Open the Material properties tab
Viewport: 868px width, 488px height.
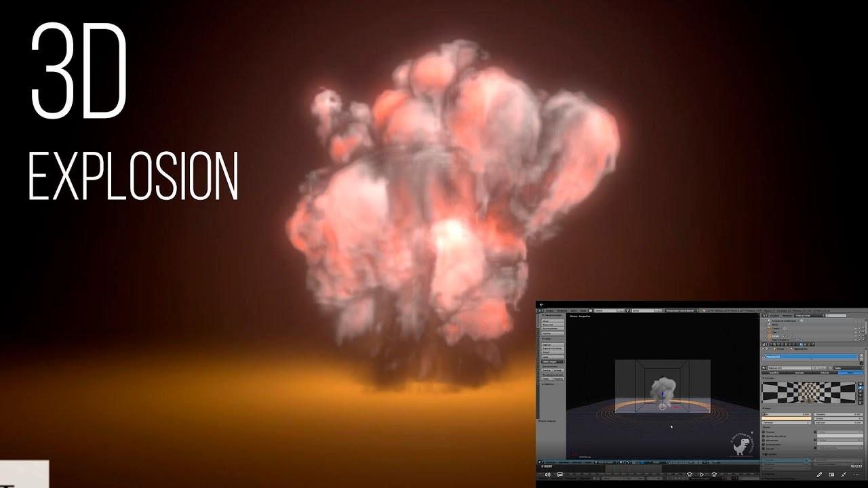pyautogui.click(x=801, y=344)
